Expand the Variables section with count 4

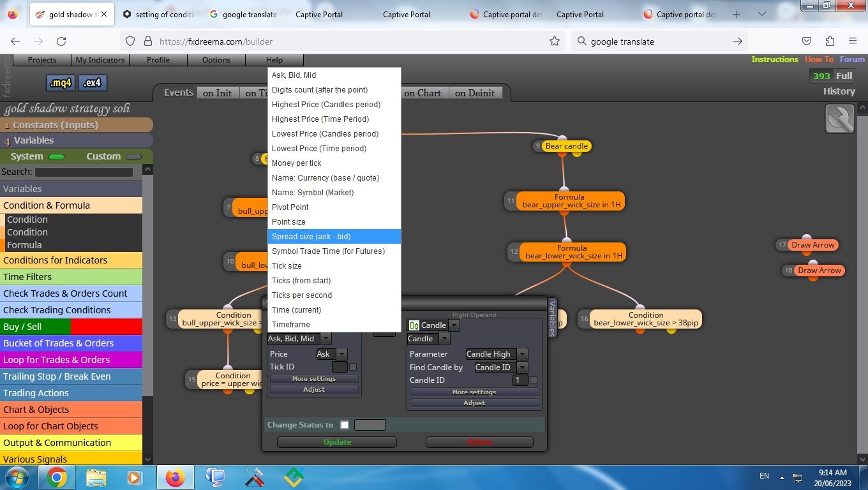(x=77, y=140)
